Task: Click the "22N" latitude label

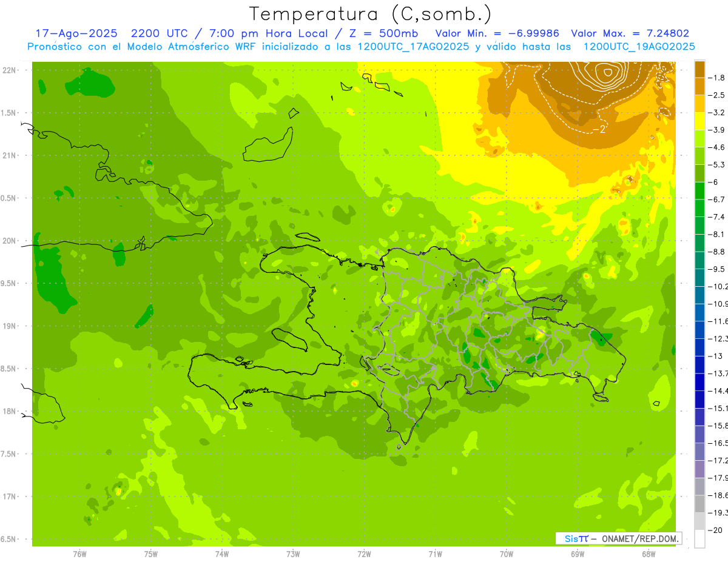Action: tap(8, 70)
